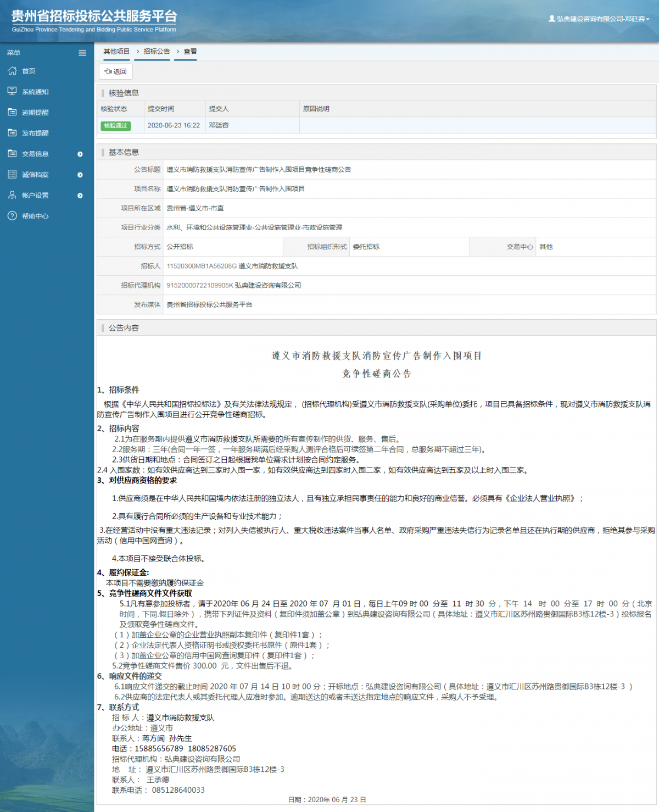Click the back arrow icon on 返回 button

tap(109, 71)
